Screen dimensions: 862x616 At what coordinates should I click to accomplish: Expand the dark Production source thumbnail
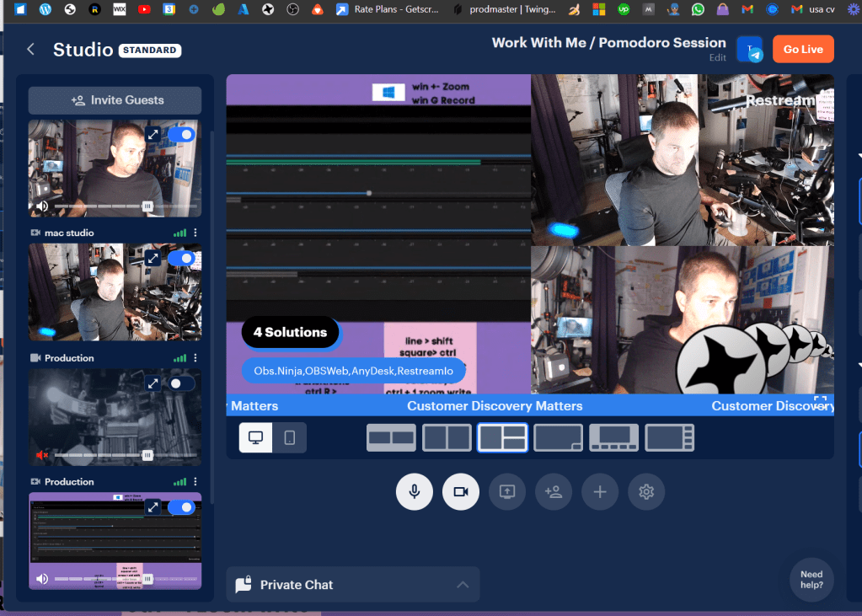click(153, 383)
